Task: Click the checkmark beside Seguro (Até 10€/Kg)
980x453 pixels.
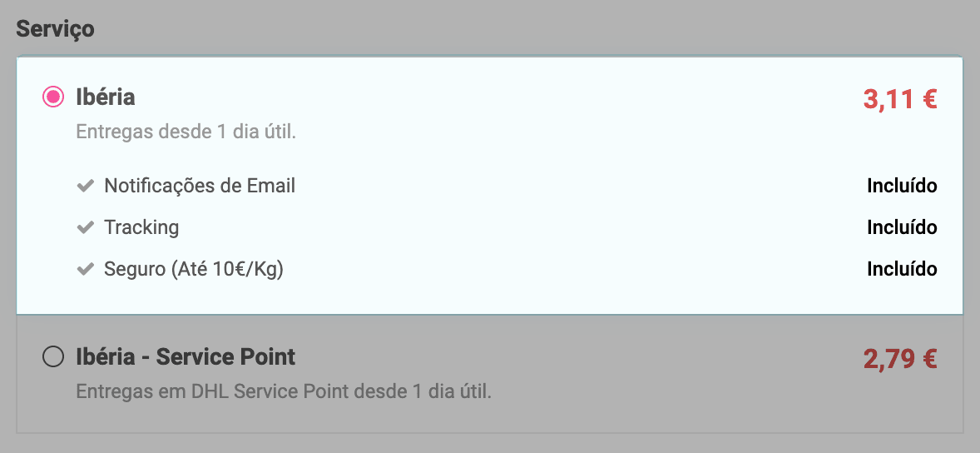Action: coord(84,269)
